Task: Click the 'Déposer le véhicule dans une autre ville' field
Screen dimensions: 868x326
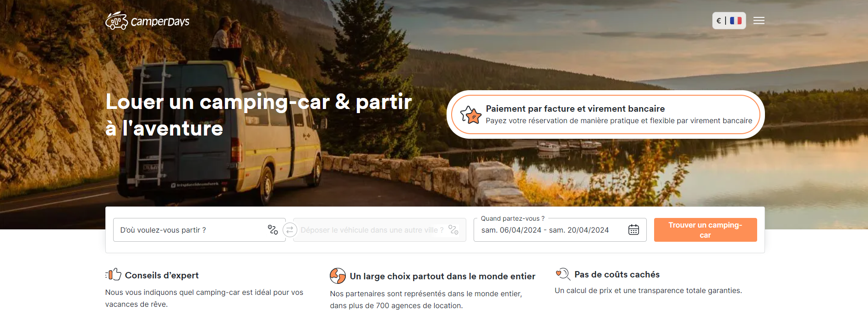Action: click(x=379, y=230)
